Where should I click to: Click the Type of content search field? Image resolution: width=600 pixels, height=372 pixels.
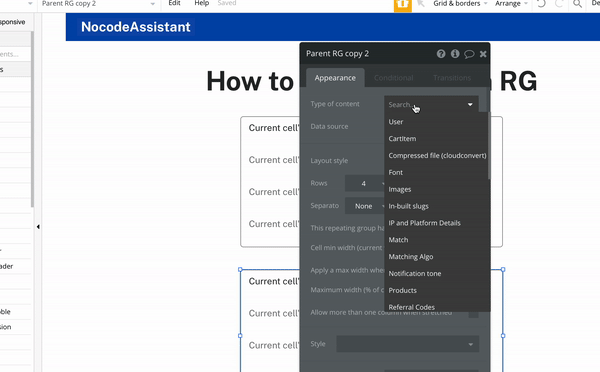pos(431,104)
